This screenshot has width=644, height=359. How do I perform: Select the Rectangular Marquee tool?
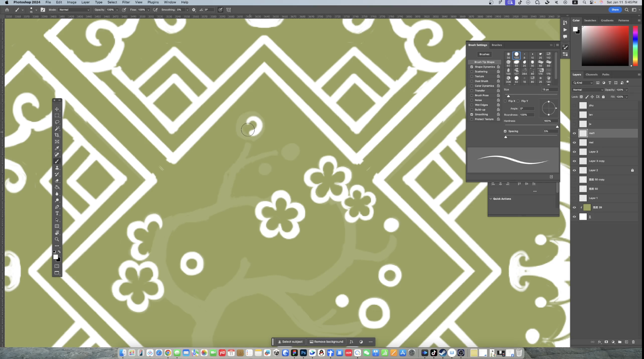pyautogui.click(x=57, y=115)
